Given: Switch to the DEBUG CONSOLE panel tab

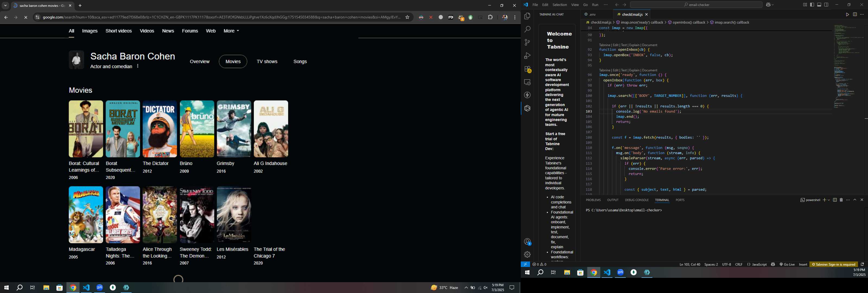Looking at the screenshot, I should pyautogui.click(x=637, y=200).
